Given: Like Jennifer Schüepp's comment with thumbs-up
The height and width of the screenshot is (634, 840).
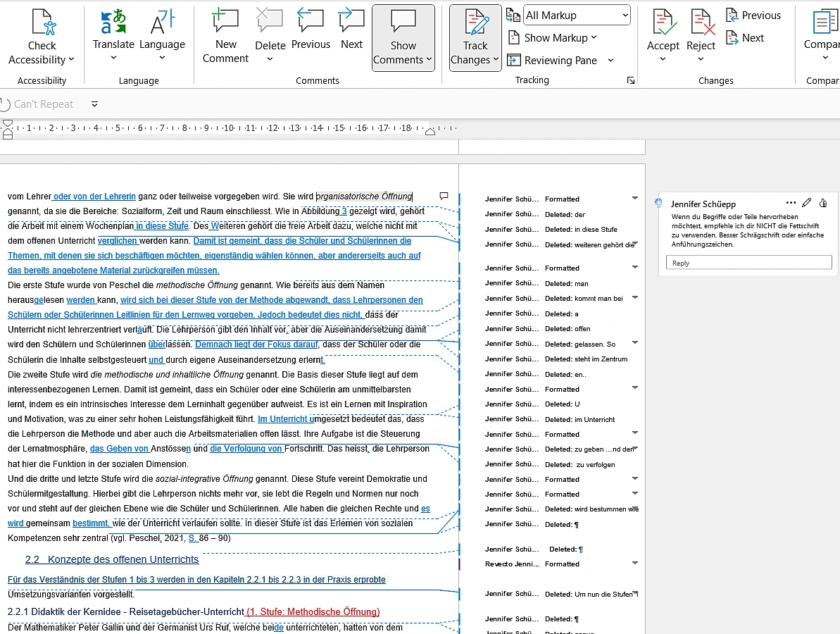Looking at the screenshot, I should [823, 203].
